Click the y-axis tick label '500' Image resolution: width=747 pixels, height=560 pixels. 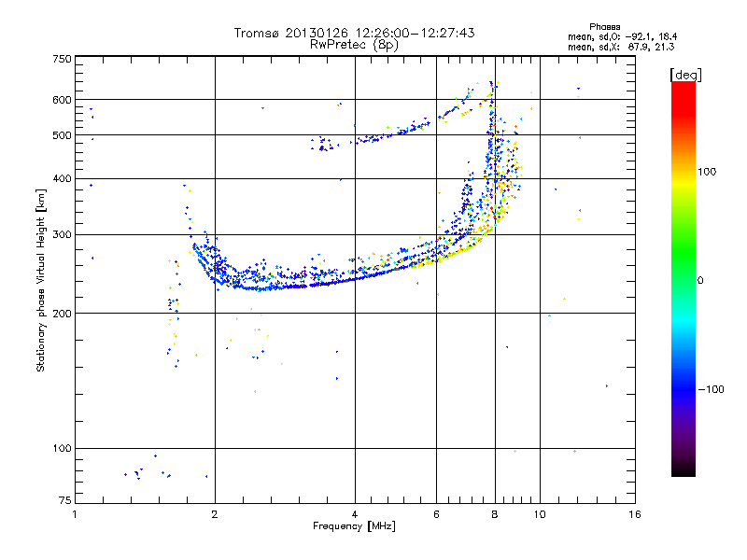pos(62,135)
